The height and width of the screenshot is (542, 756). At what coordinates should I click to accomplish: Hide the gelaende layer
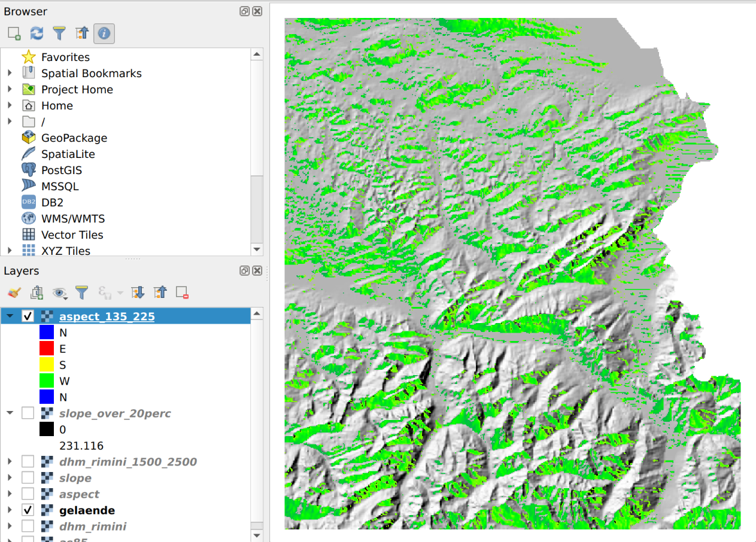click(28, 510)
